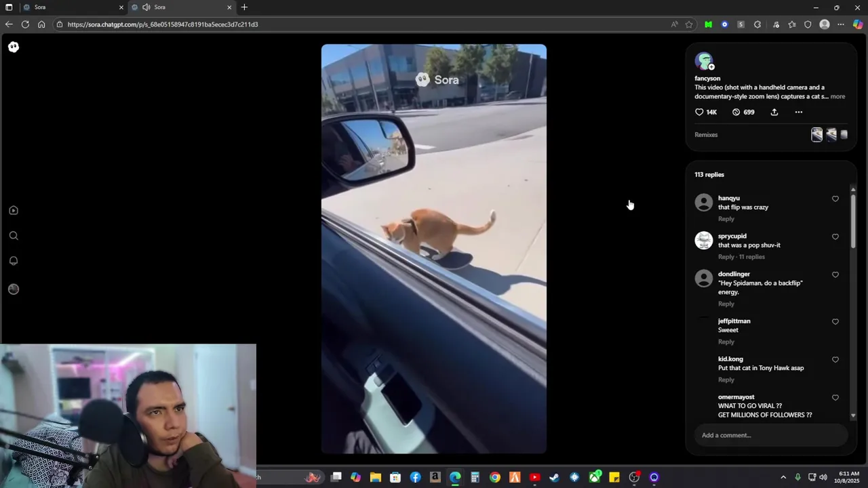Close the second Sora tab
868x488 pixels.
pyautogui.click(x=229, y=7)
